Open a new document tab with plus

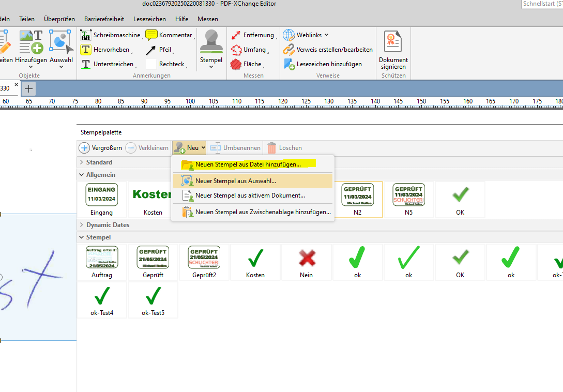[29, 88]
